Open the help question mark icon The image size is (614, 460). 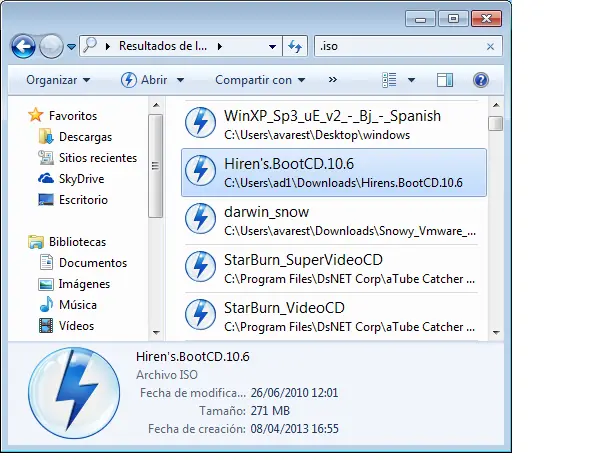coord(480,80)
